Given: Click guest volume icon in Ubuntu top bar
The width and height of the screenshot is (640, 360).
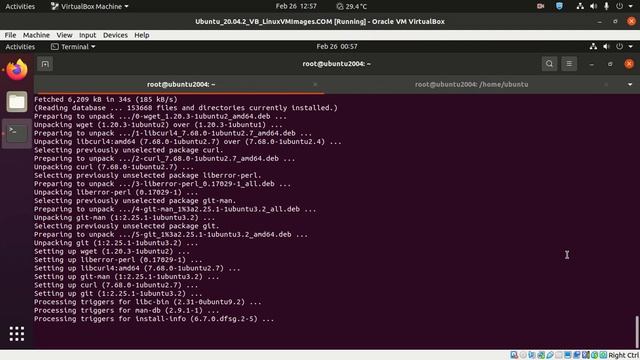Looking at the screenshot, I should pos(606,47).
